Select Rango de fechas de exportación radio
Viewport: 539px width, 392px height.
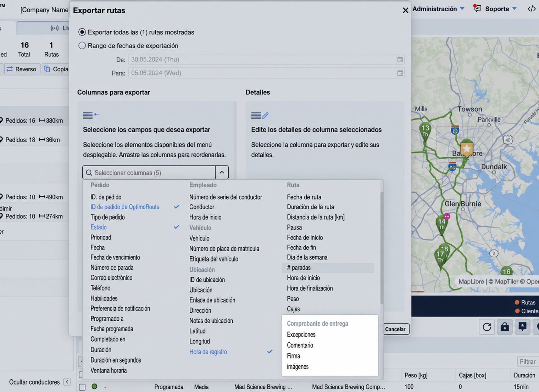pyautogui.click(x=82, y=46)
